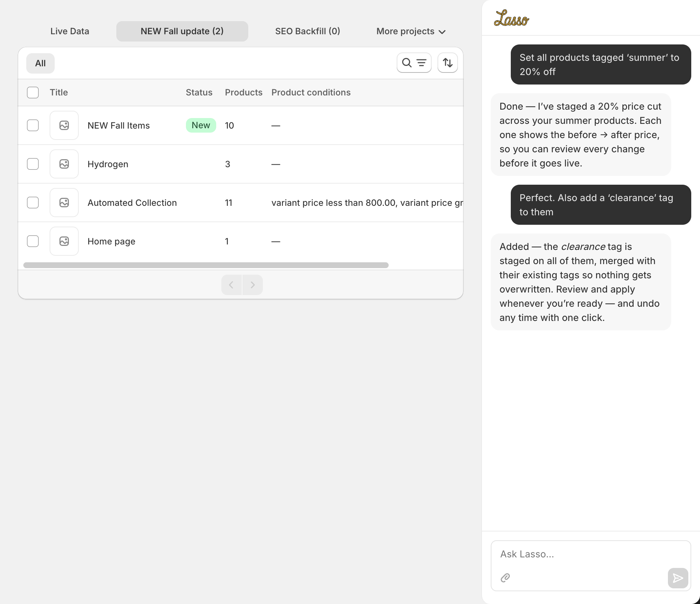Screen dimensions: 700x604
Task: Open the search and filter button
Action: [414, 63]
